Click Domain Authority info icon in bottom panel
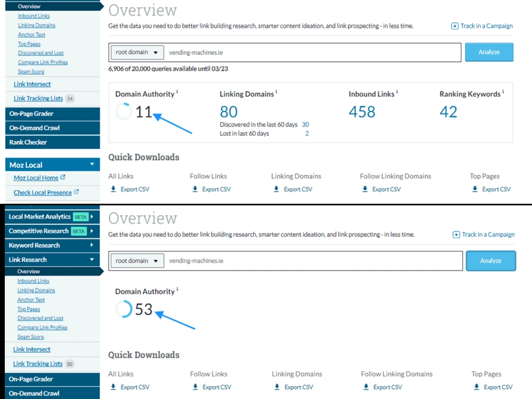 pos(178,289)
